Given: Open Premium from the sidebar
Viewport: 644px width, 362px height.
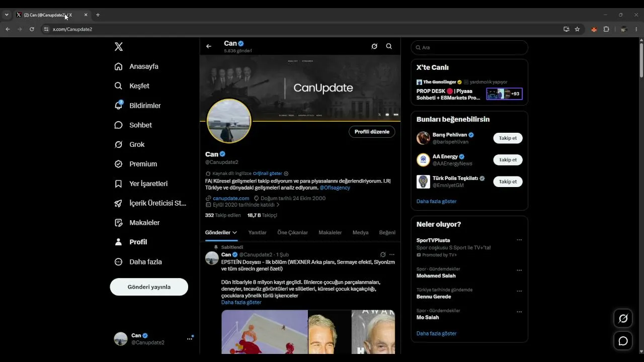Looking at the screenshot, I should click(135, 164).
